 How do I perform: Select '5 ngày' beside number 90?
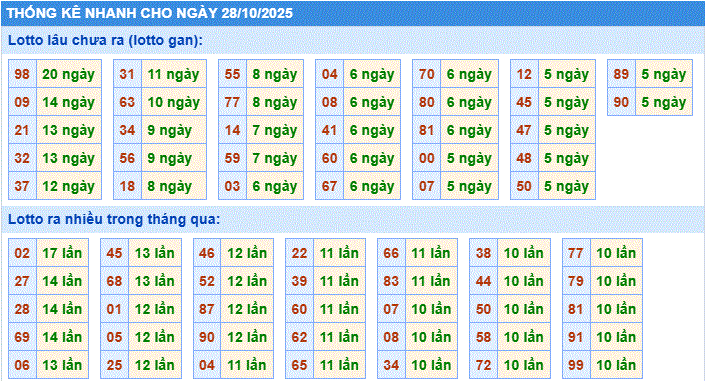664,102
